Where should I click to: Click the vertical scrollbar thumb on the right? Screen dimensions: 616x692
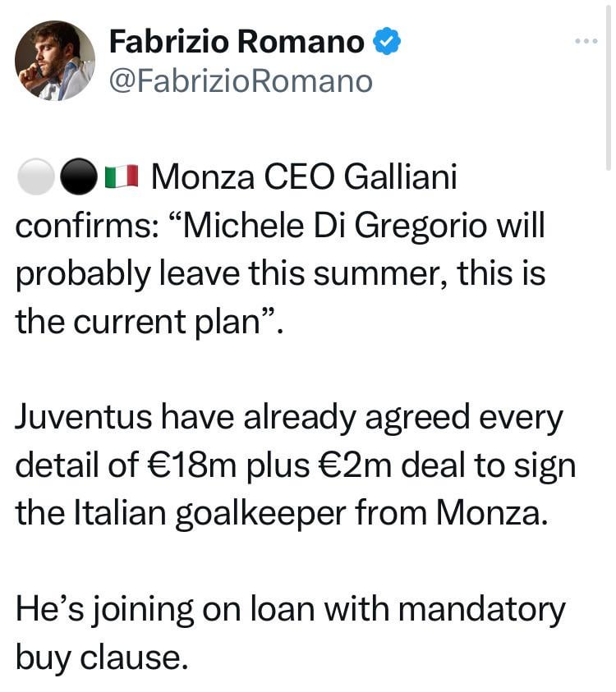(608, 86)
